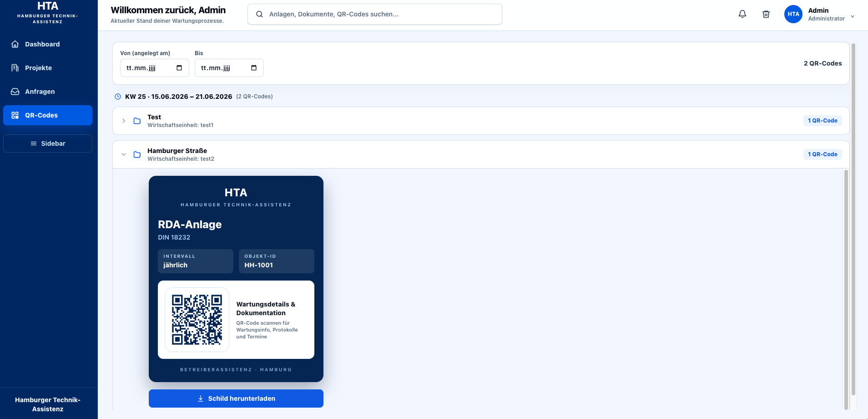Click the QR code image on the sign

(197, 320)
